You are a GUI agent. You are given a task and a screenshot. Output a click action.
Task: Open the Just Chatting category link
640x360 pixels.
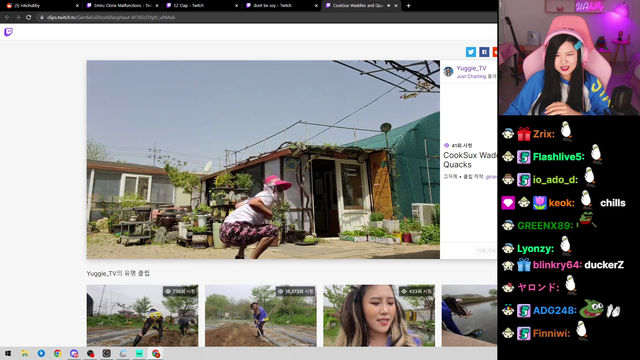point(471,76)
